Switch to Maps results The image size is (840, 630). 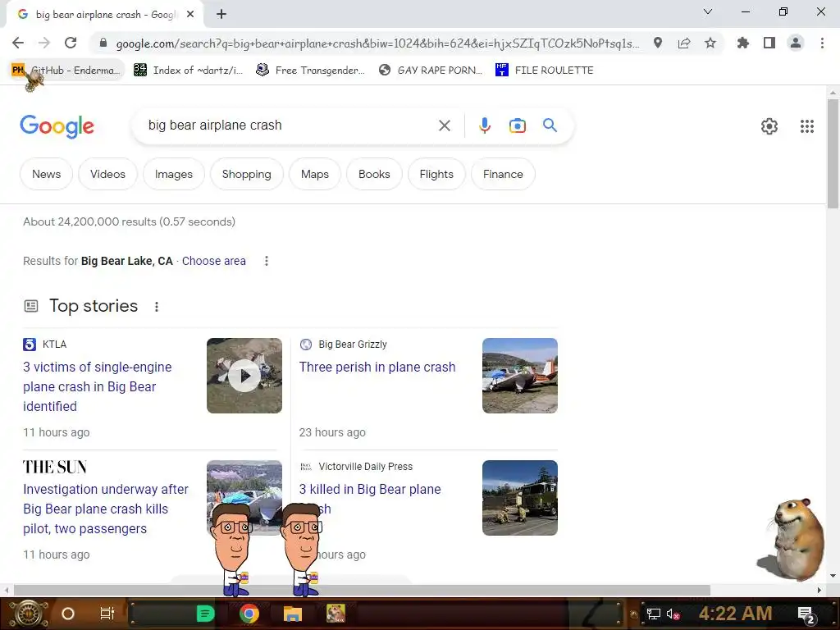314,174
